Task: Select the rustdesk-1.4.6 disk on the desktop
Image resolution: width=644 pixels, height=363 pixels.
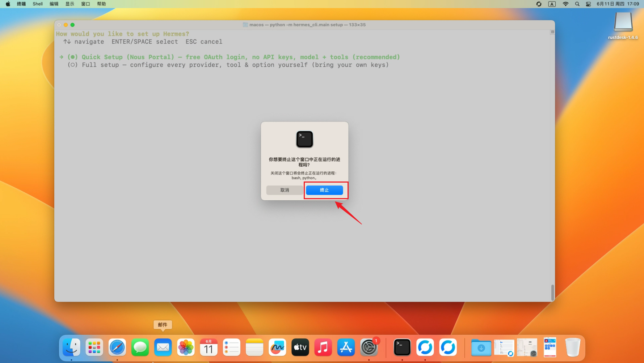Action: pos(623,26)
